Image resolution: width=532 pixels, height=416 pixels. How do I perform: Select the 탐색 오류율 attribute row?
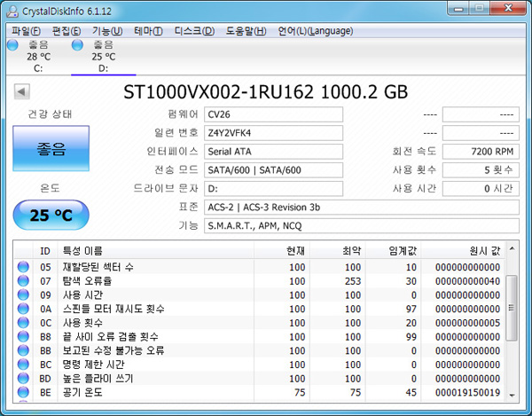coord(260,281)
